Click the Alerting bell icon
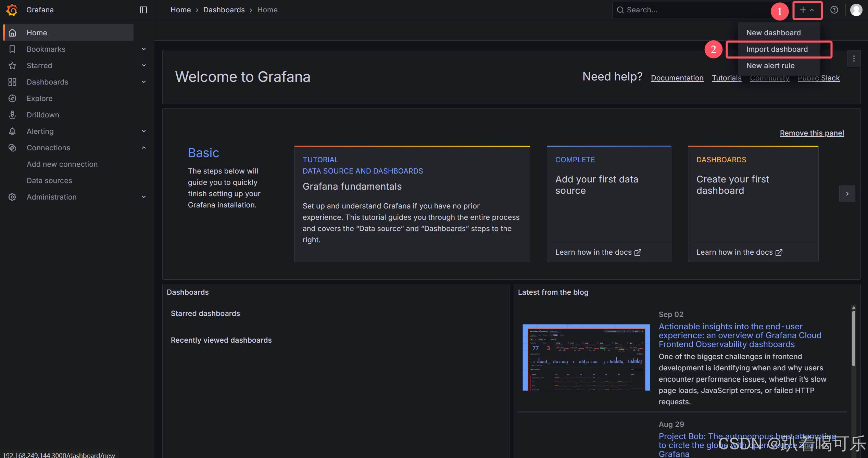The width and height of the screenshot is (868, 458). point(12,131)
